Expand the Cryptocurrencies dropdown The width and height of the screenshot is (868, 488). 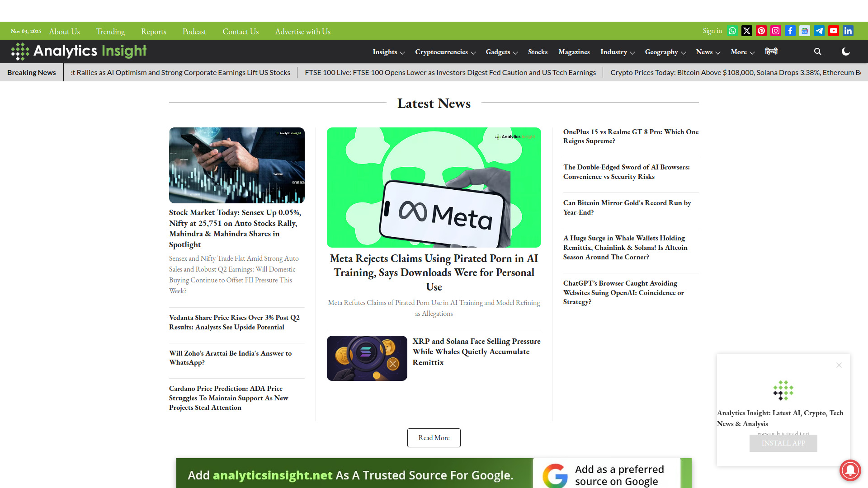(x=445, y=52)
